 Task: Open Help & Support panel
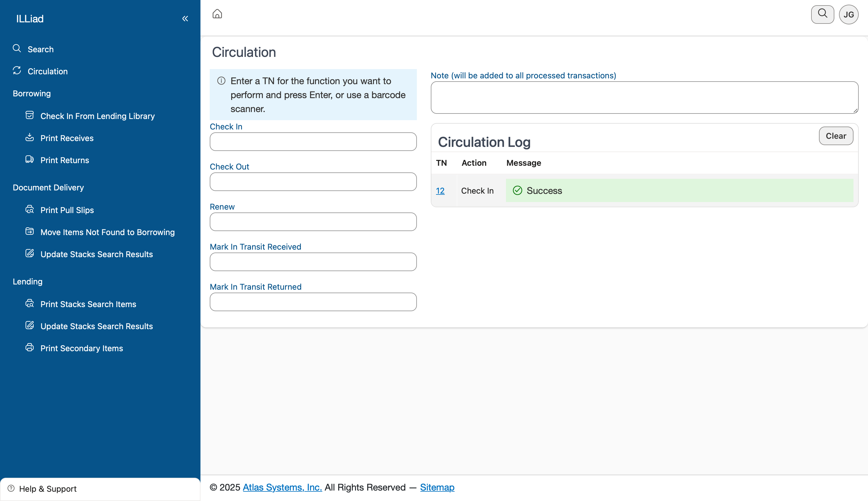(x=48, y=489)
